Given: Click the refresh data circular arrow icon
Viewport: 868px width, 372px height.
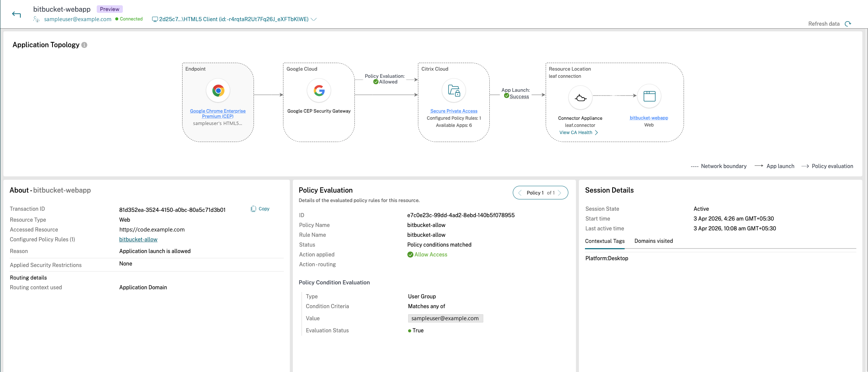Looking at the screenshot, I should pos(848,24).
